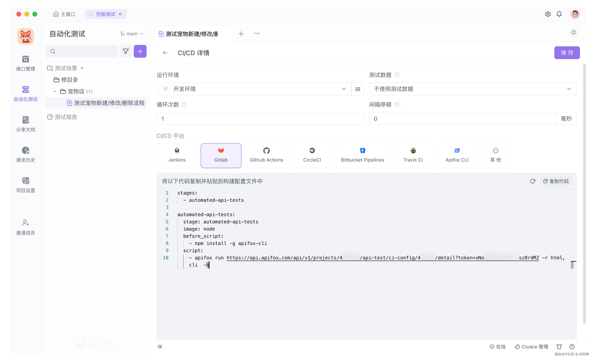Open the 测试报告 item
The width and height of the screenshot is (597, 364).
tap(66, 117)
